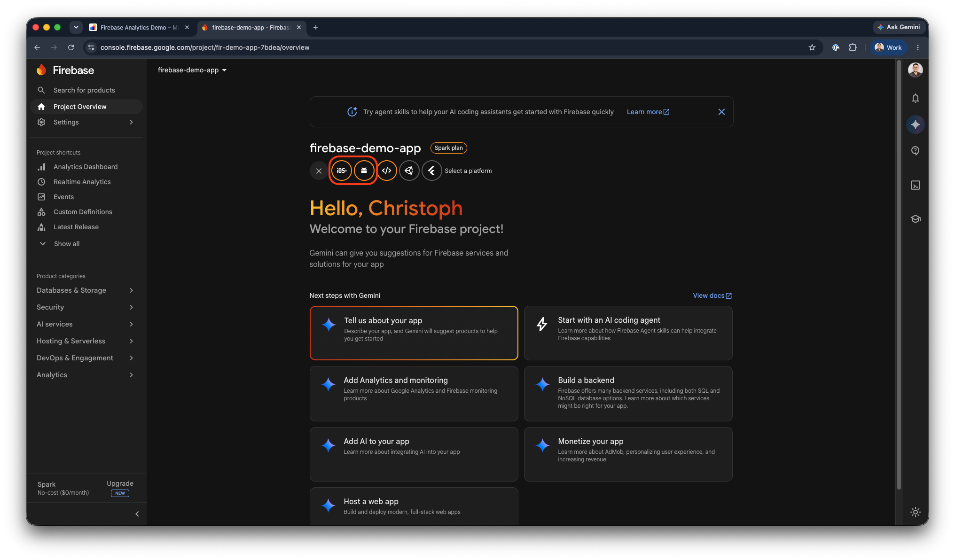Viewport: 955px width, 560px height.
Task: Add an iOS+ app platform
Action: coord(342,171)
